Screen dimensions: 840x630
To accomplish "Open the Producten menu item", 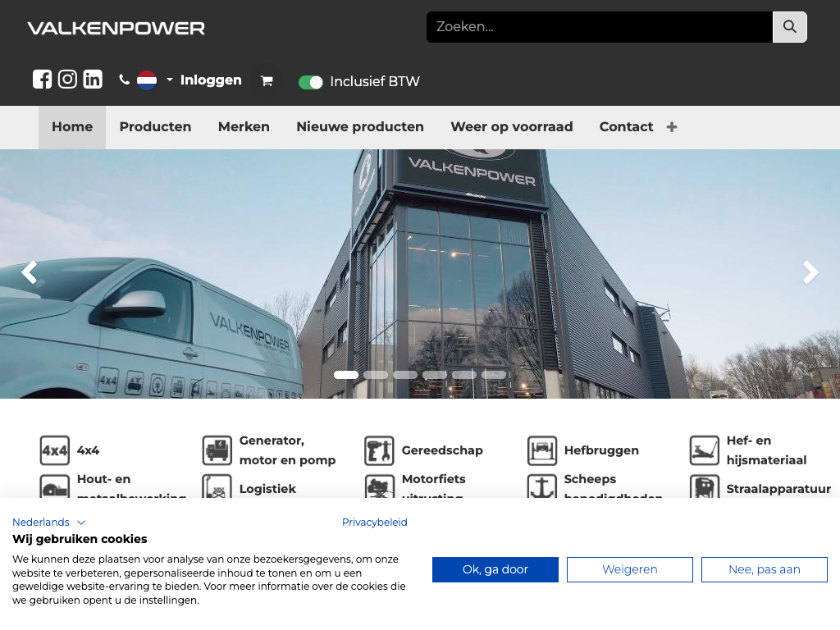I will tap(155, 127).
